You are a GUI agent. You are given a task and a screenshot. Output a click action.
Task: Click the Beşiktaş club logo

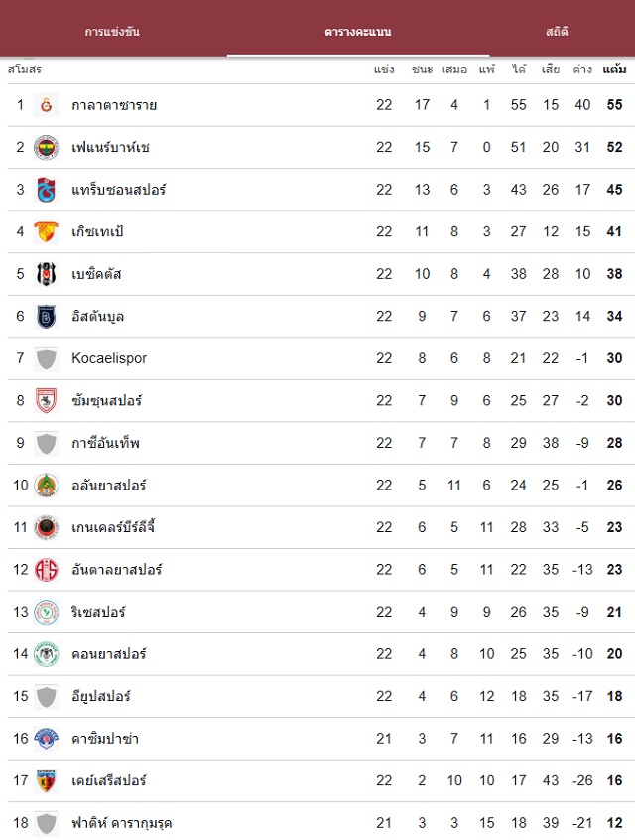pyautogui.click(x=47, y=274)
